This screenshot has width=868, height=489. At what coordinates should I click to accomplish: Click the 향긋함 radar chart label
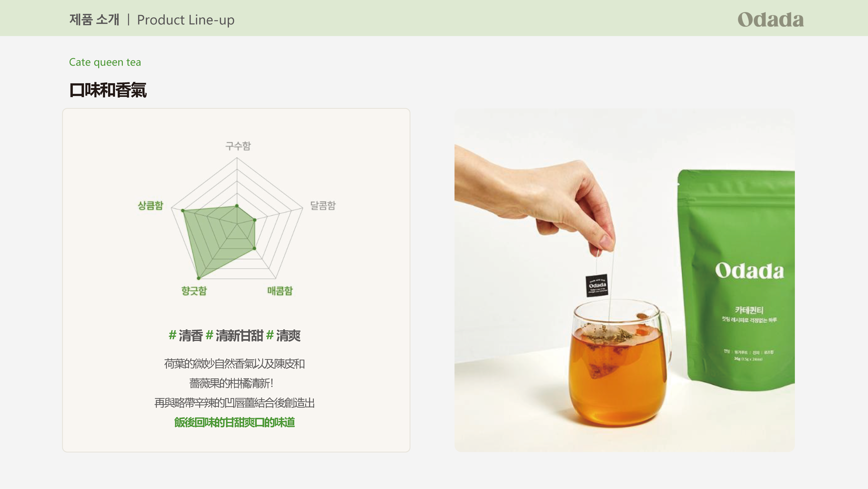194,290
